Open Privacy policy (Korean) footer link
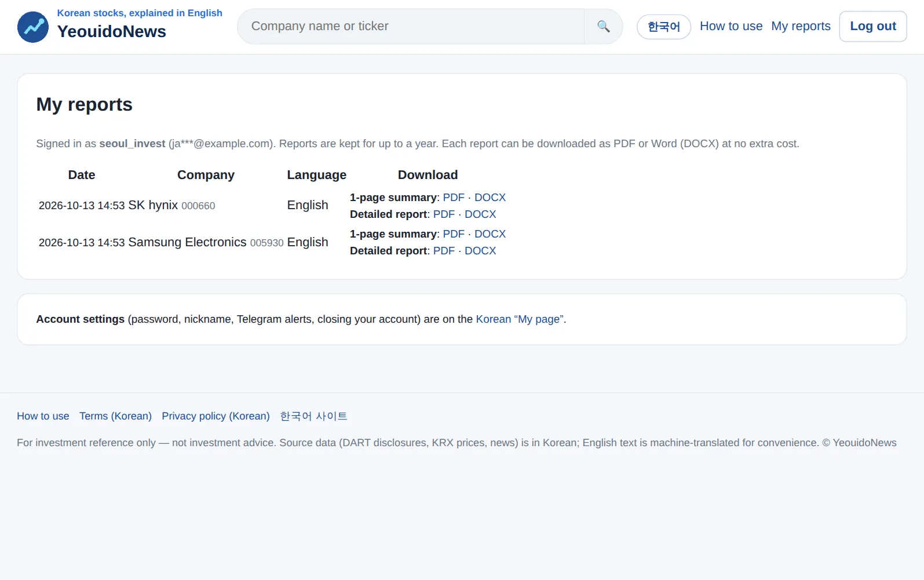 (x=216, y=416)
